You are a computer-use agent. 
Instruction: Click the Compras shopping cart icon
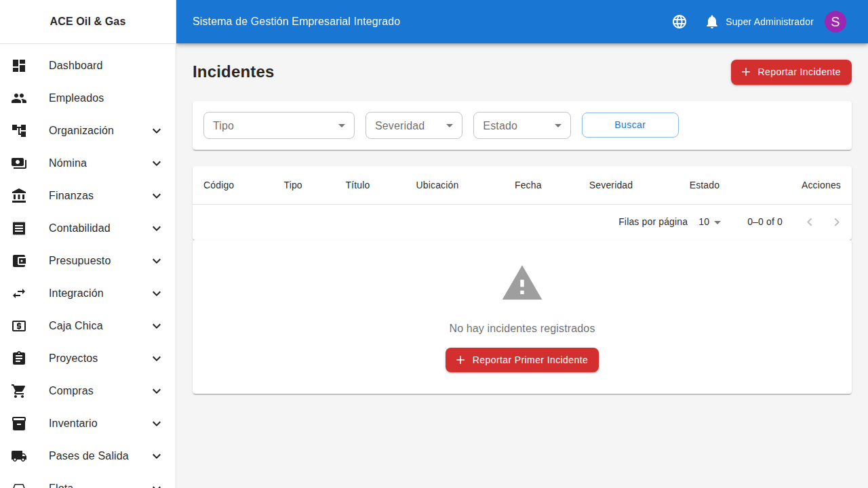(x=19, y=391)
